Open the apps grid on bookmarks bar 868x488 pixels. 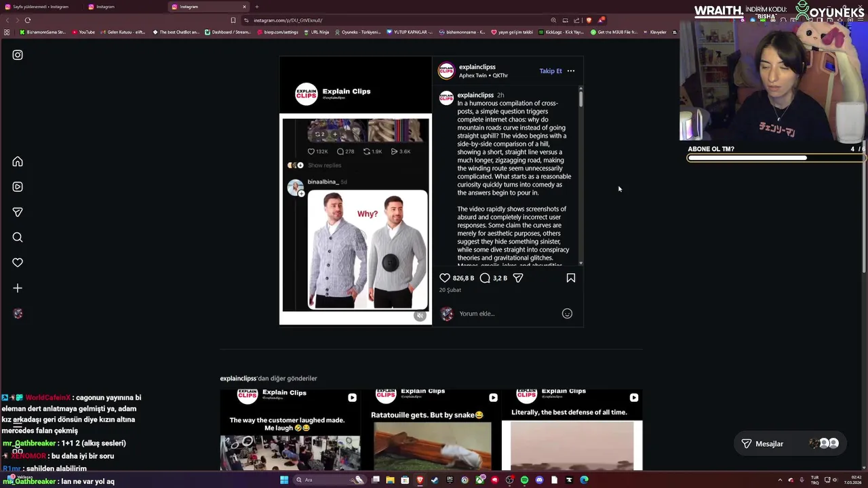pyautogui.click(x=7, y=32)
